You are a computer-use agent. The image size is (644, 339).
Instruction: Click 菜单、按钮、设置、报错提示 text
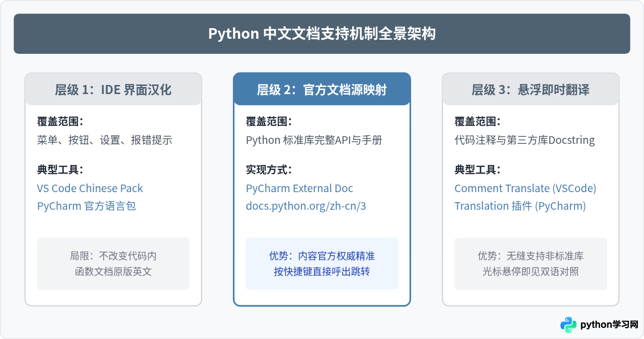click(105, 140)
